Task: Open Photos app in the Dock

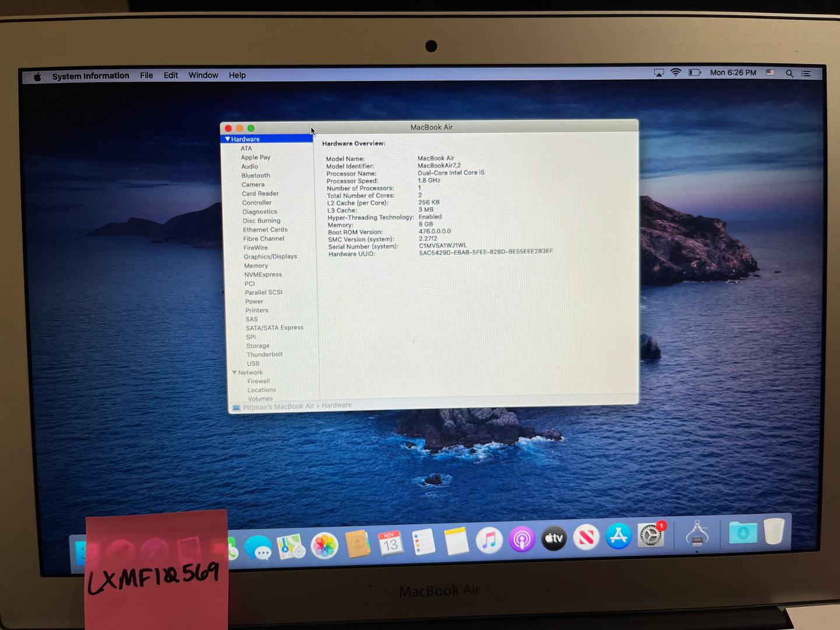Action: (x=324, y=545)
